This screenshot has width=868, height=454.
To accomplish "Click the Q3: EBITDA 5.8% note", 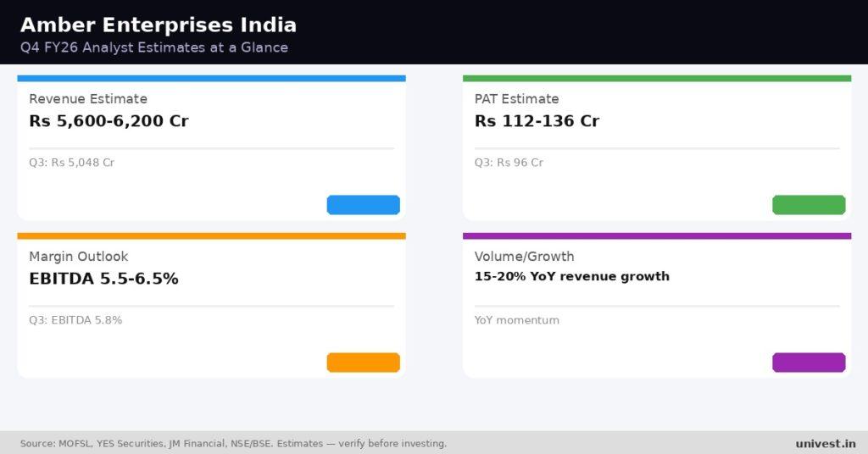I will [75, 320].
